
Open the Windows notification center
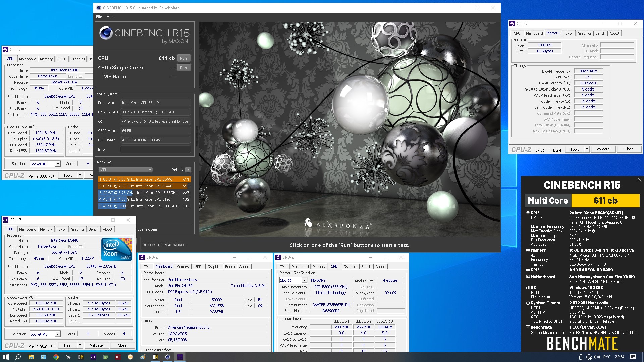[x=633, y=357]
